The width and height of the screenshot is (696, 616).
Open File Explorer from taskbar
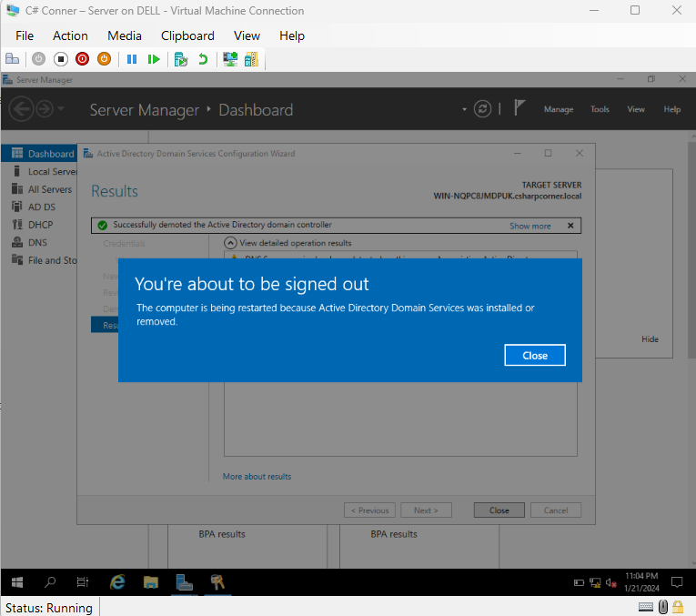(151, 581)
